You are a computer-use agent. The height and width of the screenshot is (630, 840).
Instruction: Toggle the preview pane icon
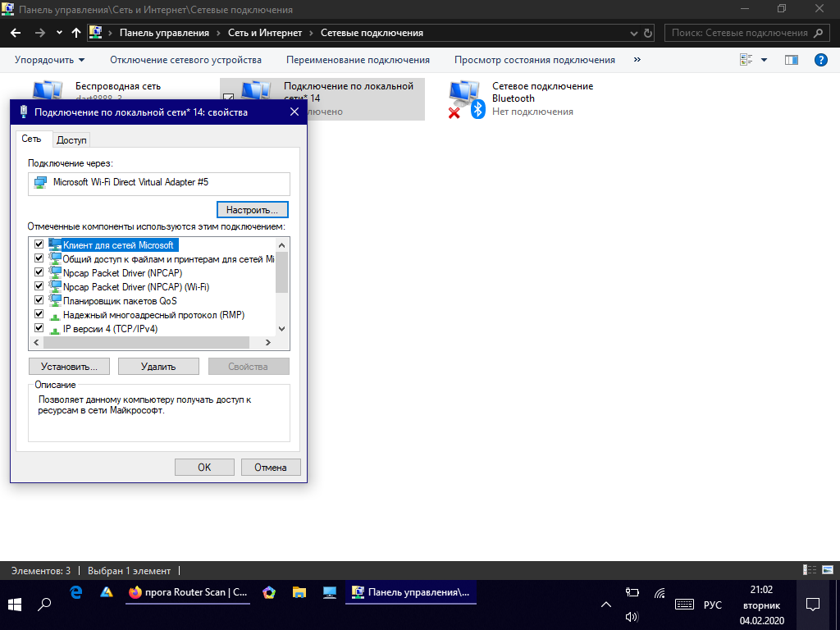click(791, 60)
